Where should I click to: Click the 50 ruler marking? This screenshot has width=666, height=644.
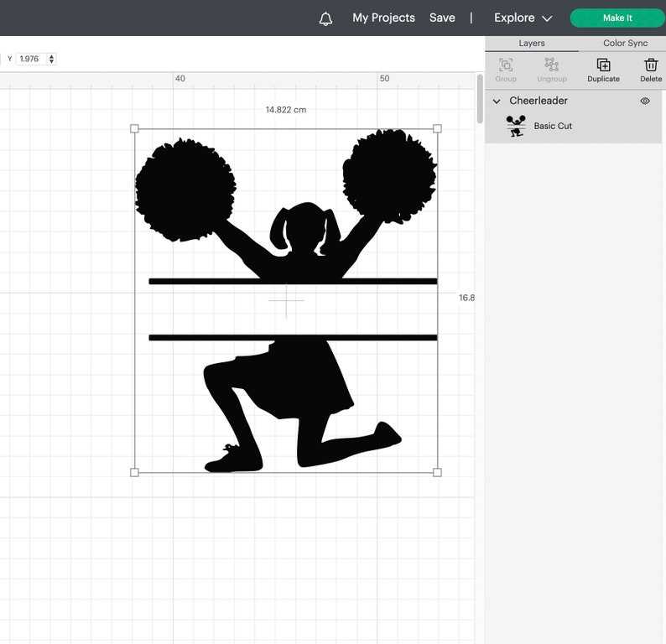click(384, 79)
